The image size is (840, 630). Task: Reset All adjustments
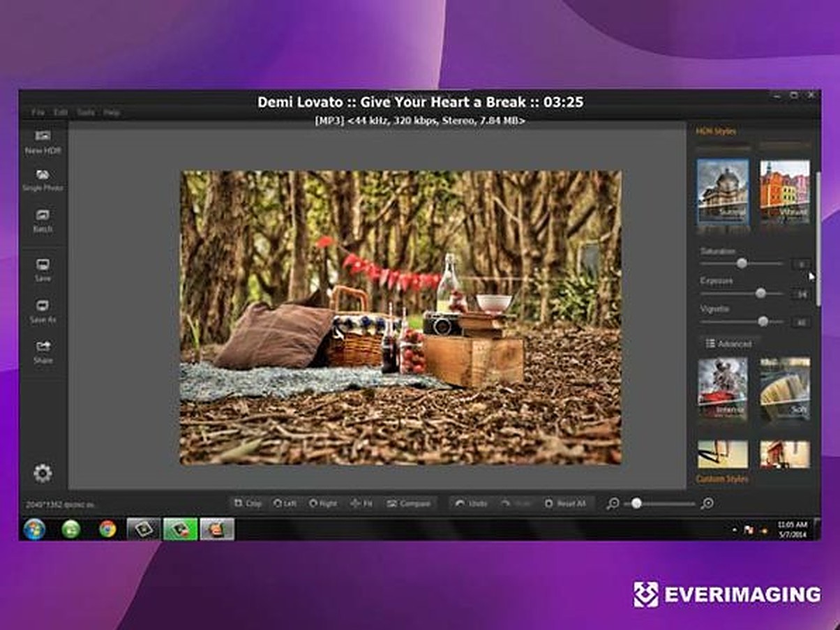pos(564,503)
